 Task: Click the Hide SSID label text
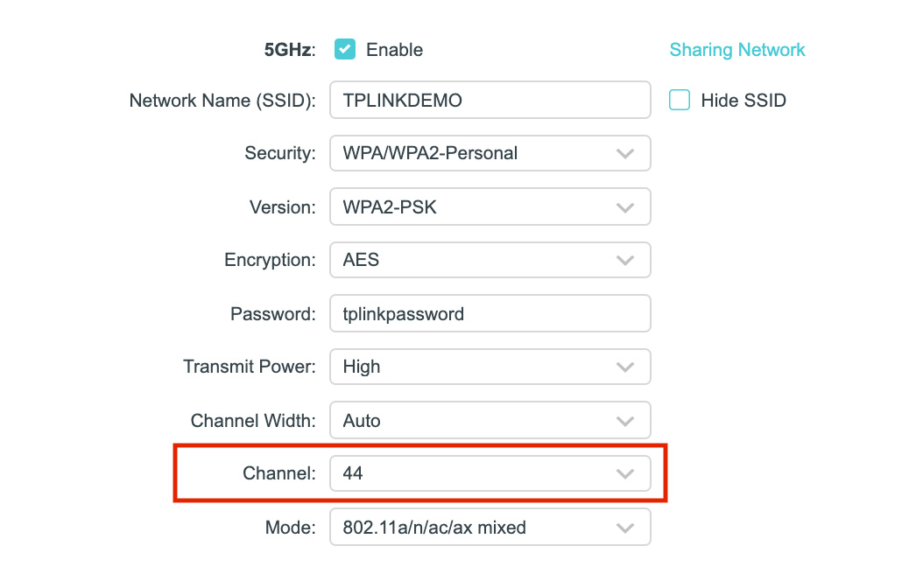[743, 101]
